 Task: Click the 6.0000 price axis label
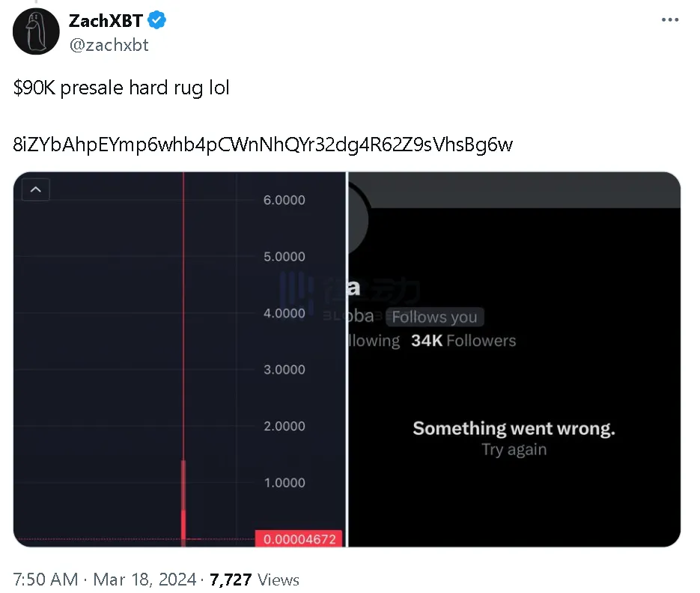tap(284, 200)
